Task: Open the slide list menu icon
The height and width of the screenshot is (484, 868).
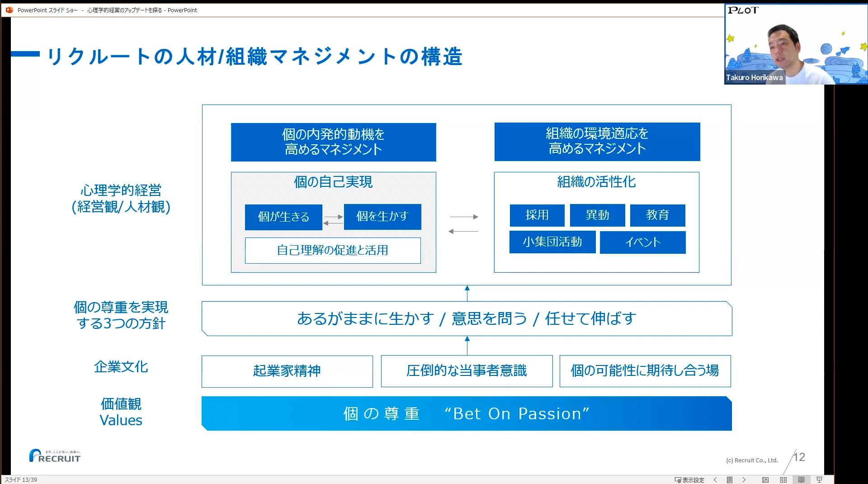Action: tap(729, 480)
